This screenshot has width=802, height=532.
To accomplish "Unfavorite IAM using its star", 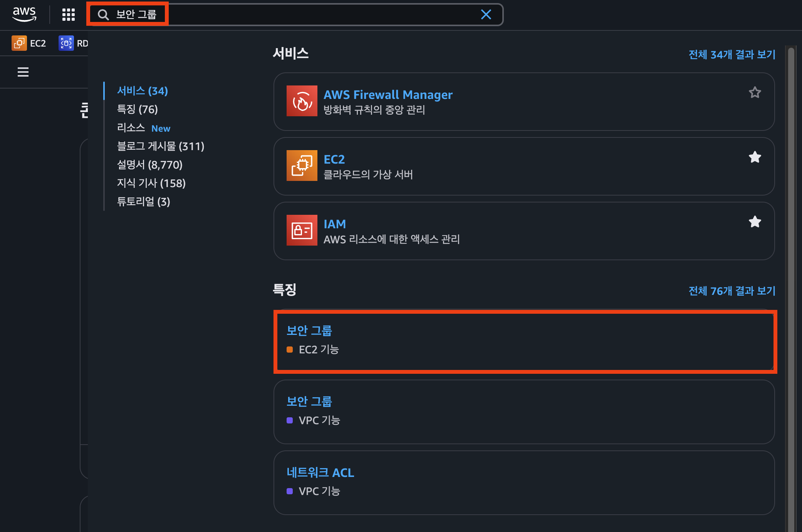I will [x=755, y=222].
